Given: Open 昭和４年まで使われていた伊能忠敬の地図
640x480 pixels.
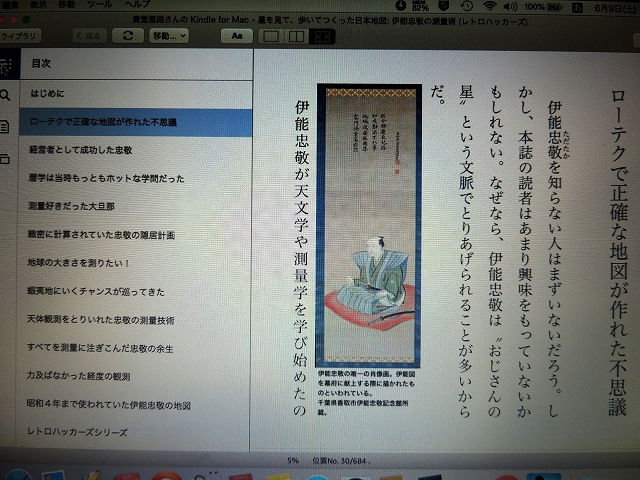Looking at the screenshot, I should pos(133,405).
